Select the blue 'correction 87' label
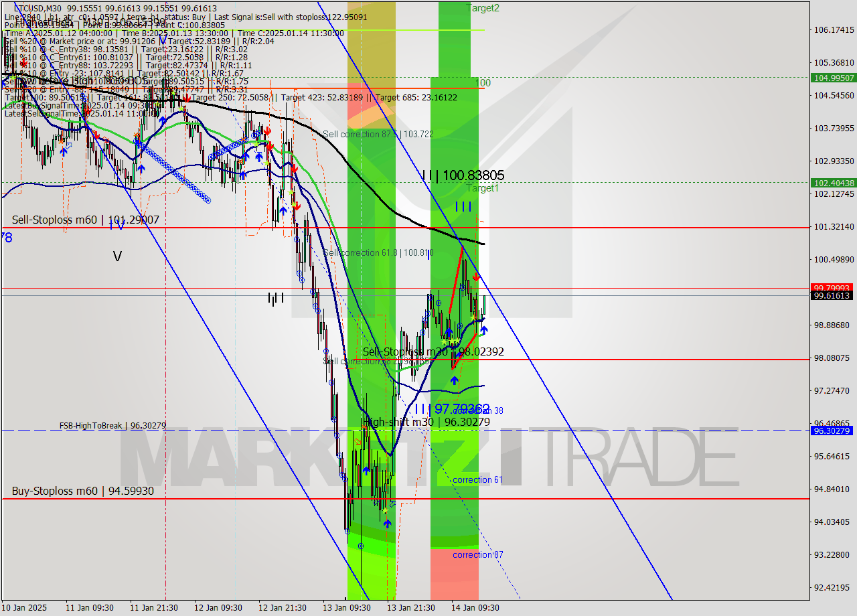857x616 pixels. coord(477,554)
